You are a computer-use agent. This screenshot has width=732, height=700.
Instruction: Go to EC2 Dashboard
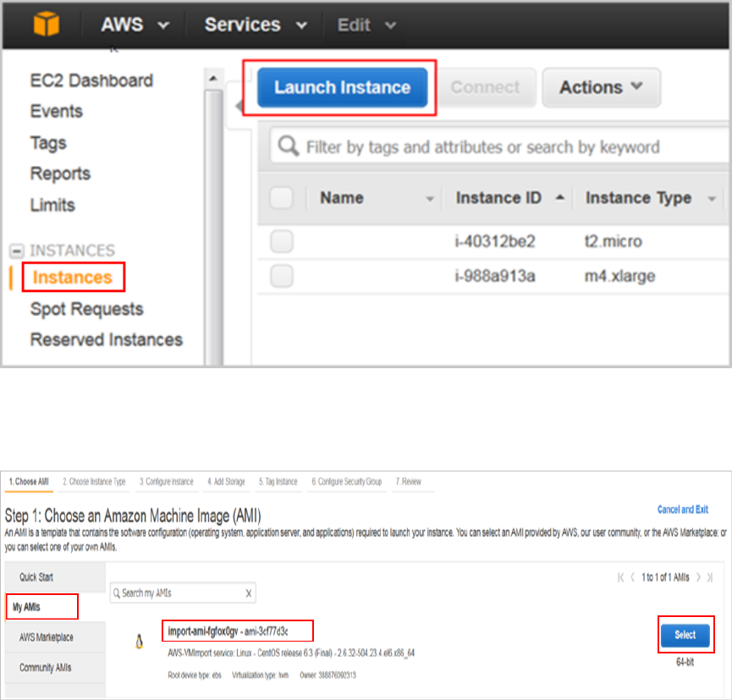[91, 80]
